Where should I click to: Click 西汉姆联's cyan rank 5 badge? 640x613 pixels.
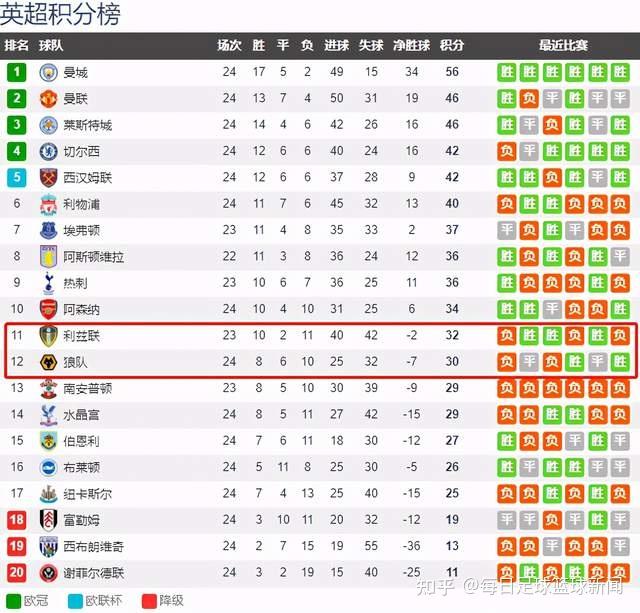coord(17,178)
